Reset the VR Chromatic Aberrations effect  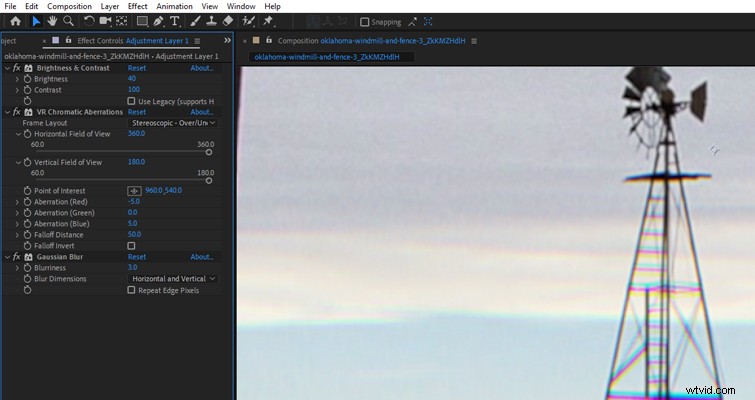(137, 112)
